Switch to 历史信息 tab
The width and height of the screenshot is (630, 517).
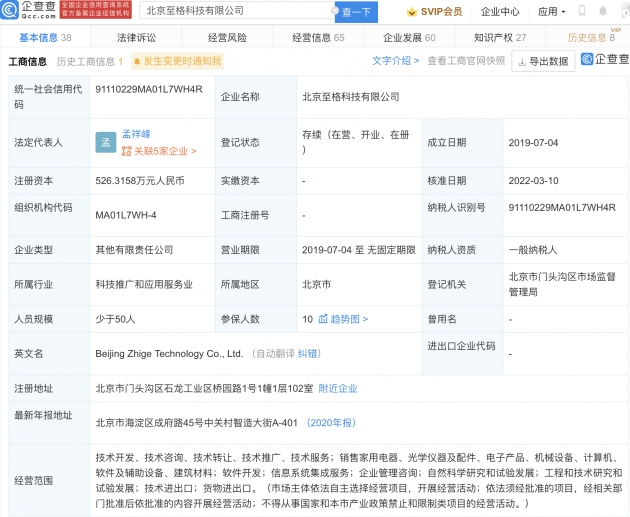coord(591,37)
